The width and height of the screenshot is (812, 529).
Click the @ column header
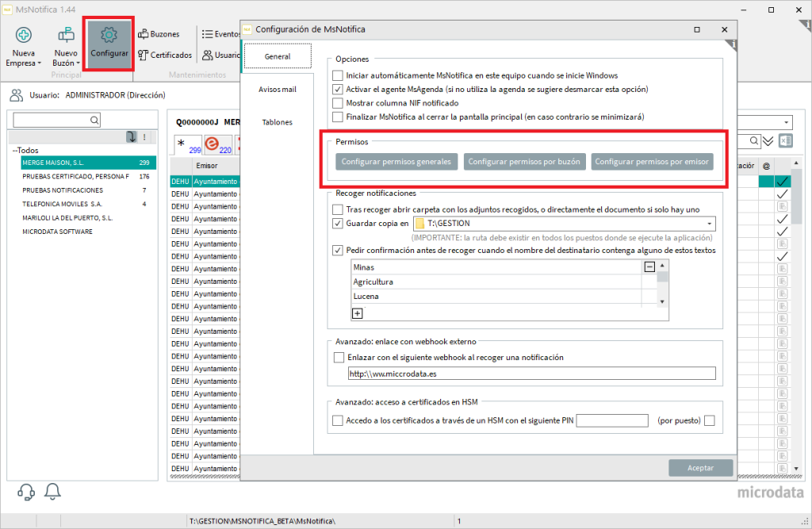[767, 166]
